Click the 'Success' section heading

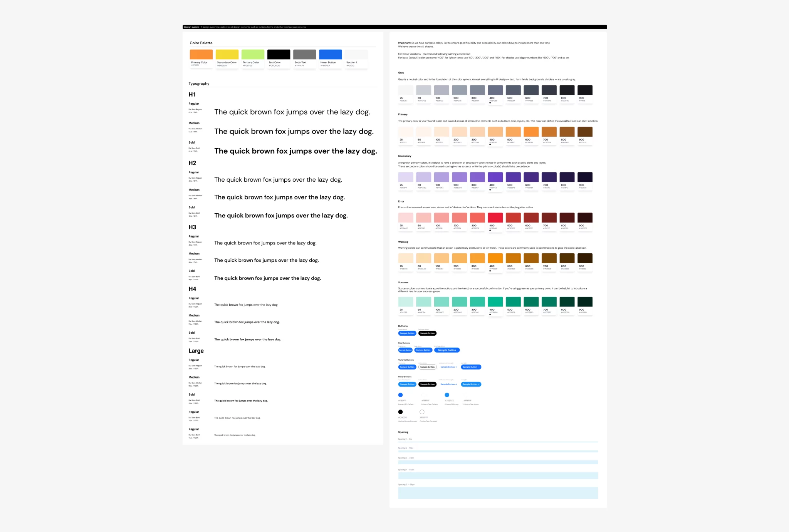point(403,283)
